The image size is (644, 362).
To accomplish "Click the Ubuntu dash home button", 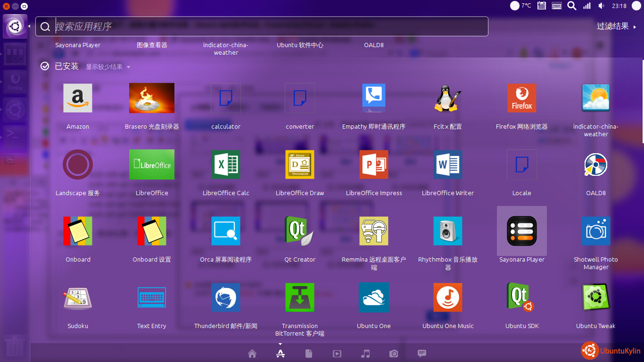I will [15, 26].
